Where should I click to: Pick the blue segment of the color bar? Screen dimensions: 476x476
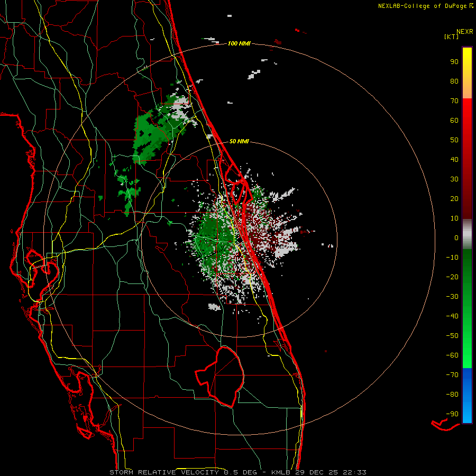467,396
